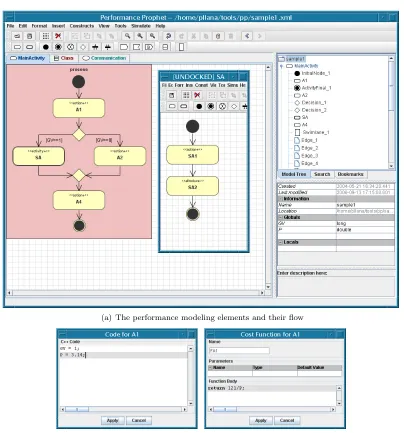Open the Tools menu
Image resolution: width=404 pixels, height=433 pixels.
click(120, 26)
